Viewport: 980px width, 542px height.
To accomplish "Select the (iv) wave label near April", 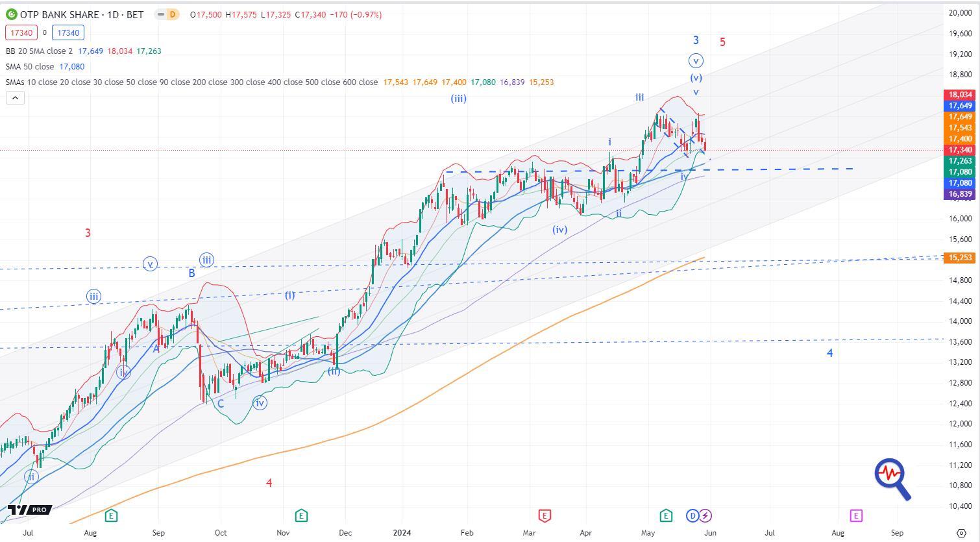I will pos(559,229).
